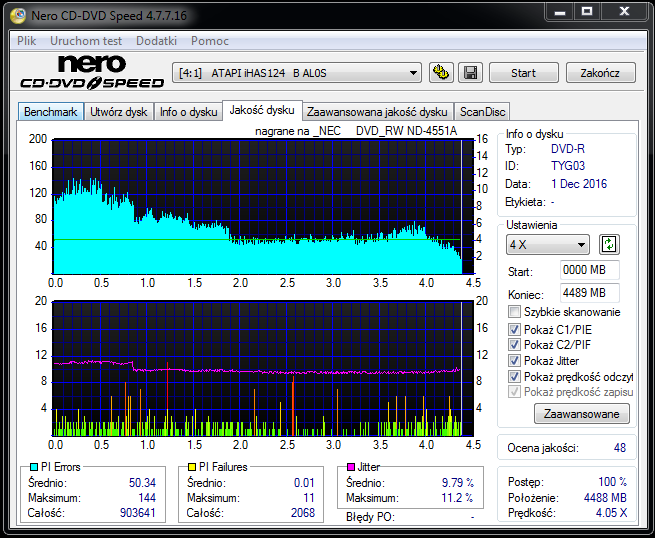
Task: Click the PI Errors average 50.34
Action: click(x=142, y=483)
